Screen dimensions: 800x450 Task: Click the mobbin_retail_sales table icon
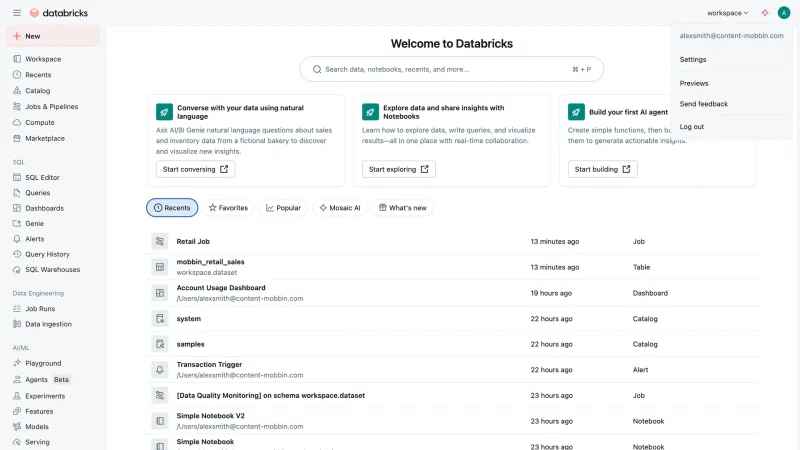pyautogui.click(x=160, y=267)
